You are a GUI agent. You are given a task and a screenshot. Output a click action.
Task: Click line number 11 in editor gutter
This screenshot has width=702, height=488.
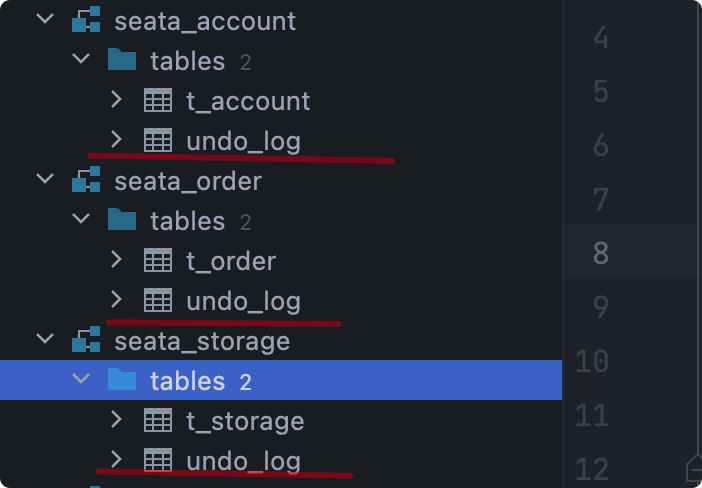tap(593, 415)
